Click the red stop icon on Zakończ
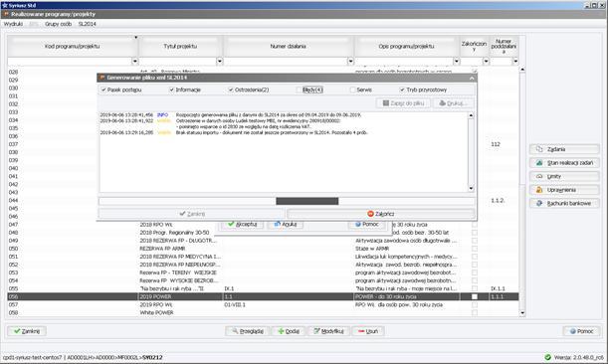Image resolution: width=608 pixels, height=364 pixels. [x=370, y=214]
